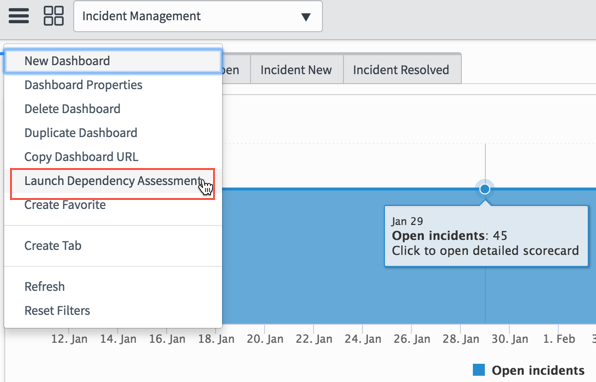
Task: Toggle the Open incidents legend entry
Action: tap(528, 370)
